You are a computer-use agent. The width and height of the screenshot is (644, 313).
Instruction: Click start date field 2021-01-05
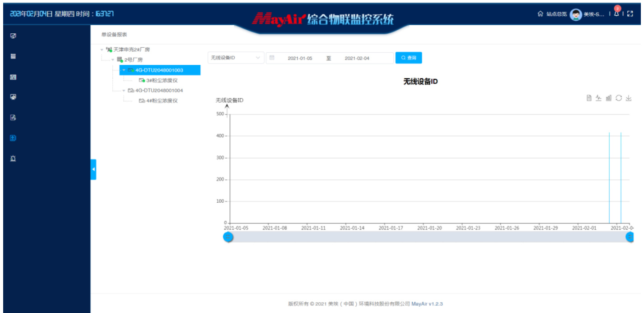[x=300, y=58]
